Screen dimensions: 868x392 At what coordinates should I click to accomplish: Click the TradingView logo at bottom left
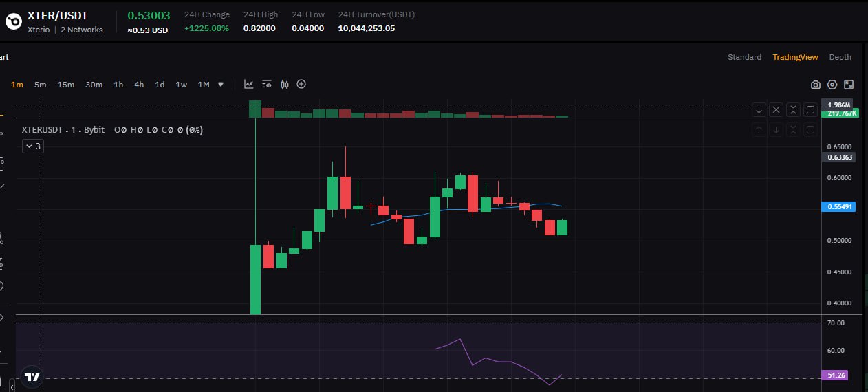pos(32,377)
